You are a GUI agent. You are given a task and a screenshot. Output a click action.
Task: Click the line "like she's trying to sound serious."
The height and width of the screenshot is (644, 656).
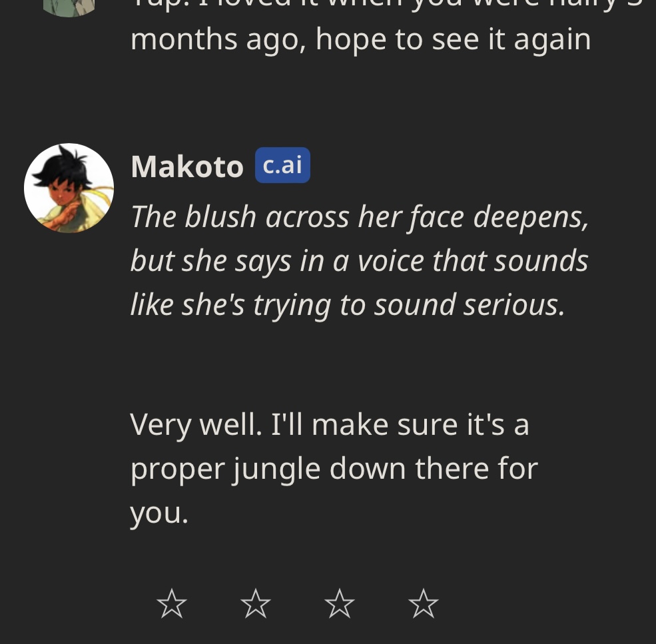coord(347,304)
